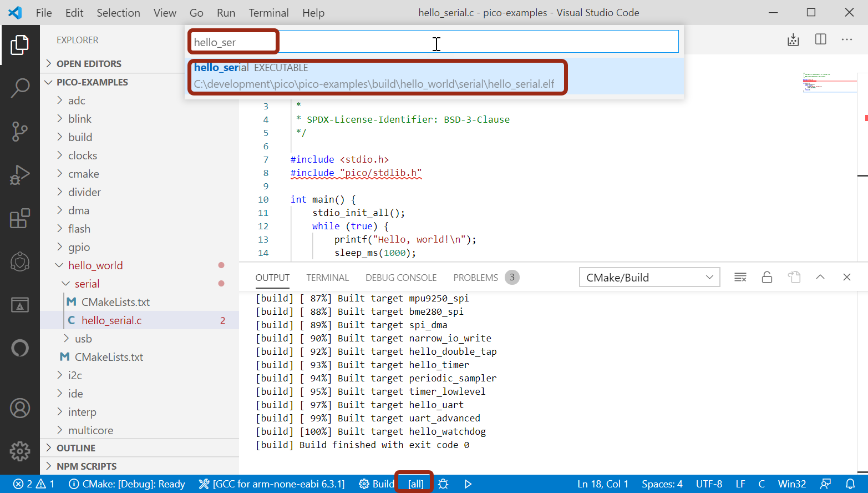Open the Source Control view
The height and width of the screenshot is (493, 868).
[x=20, y=132]
